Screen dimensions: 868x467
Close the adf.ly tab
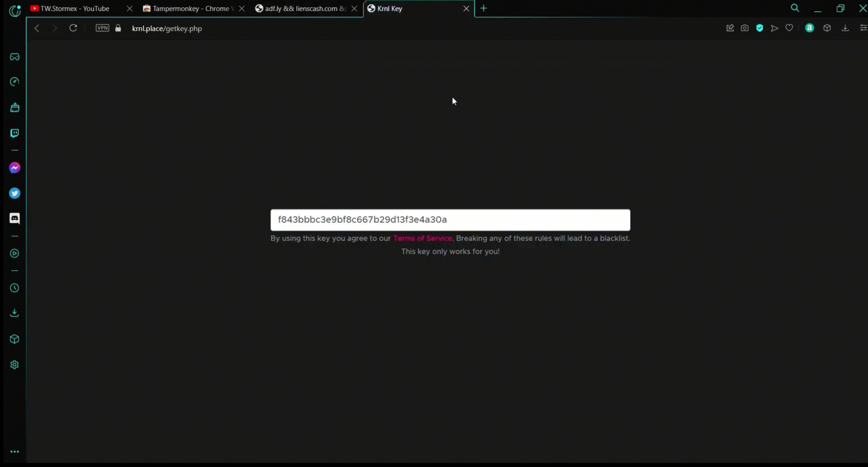(x=354, y=9)
